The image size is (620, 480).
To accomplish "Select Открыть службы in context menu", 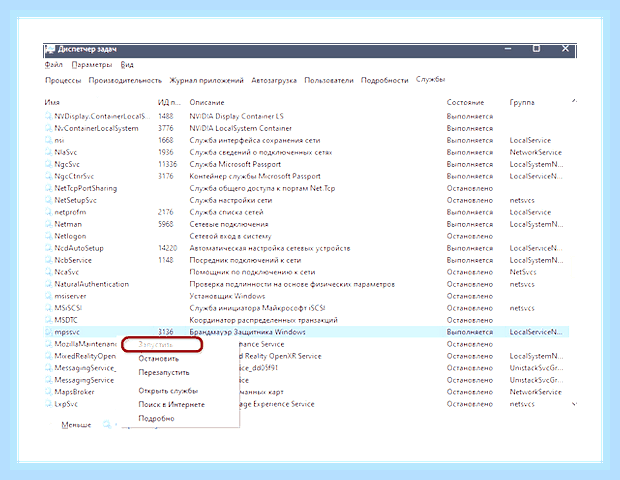I will [168, 391].
